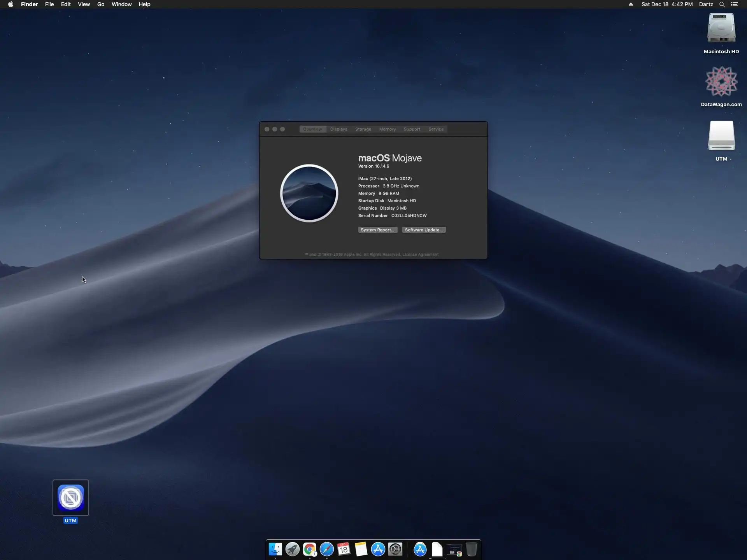Viewport: 747px width, 560px height.
Task: Open Launchpad from the dock
Action: point(292,549)
